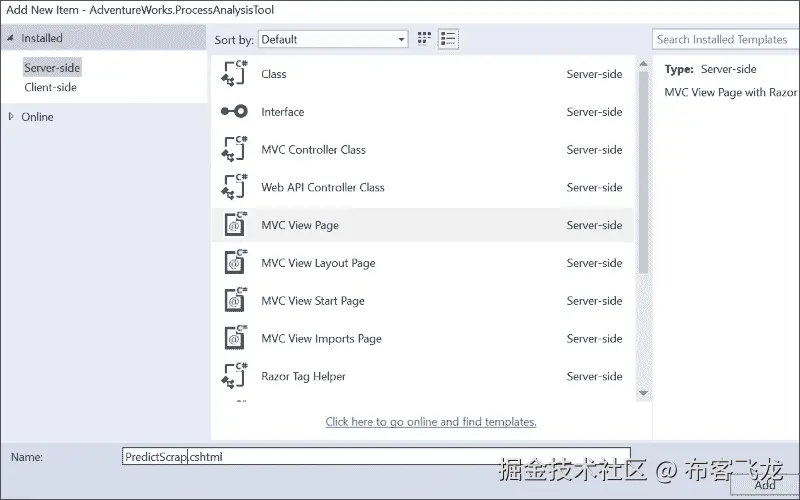
Task: Click in the Name input field
Action: pyautogui.click(x=377, y=457)
